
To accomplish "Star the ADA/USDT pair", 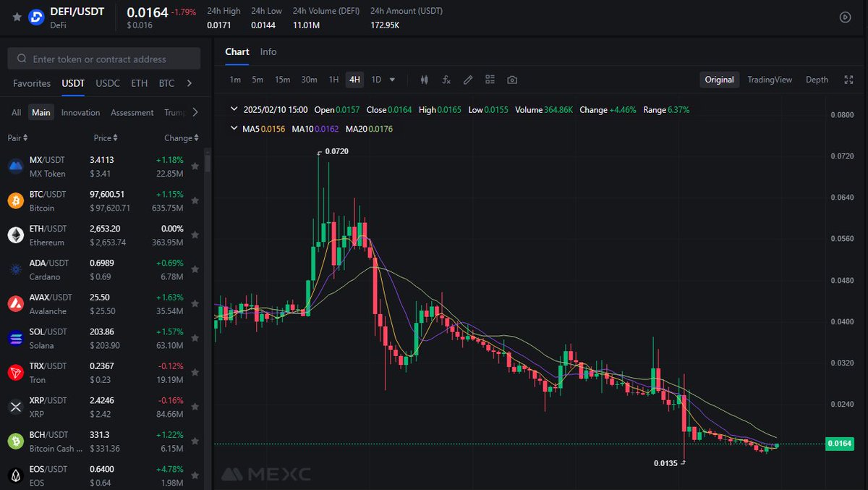I will pyautogui.click(x=195, y=269).
